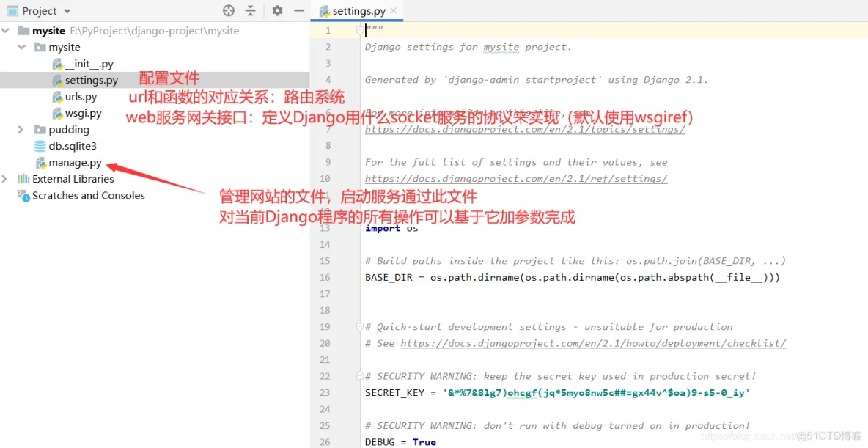The image size is (868, 448).
Task: Expand the pudding folder
Action: coord(21,130)
